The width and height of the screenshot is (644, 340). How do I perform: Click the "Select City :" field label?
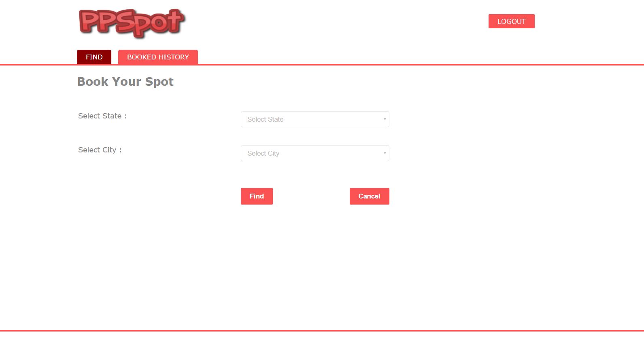pos(100,150)
